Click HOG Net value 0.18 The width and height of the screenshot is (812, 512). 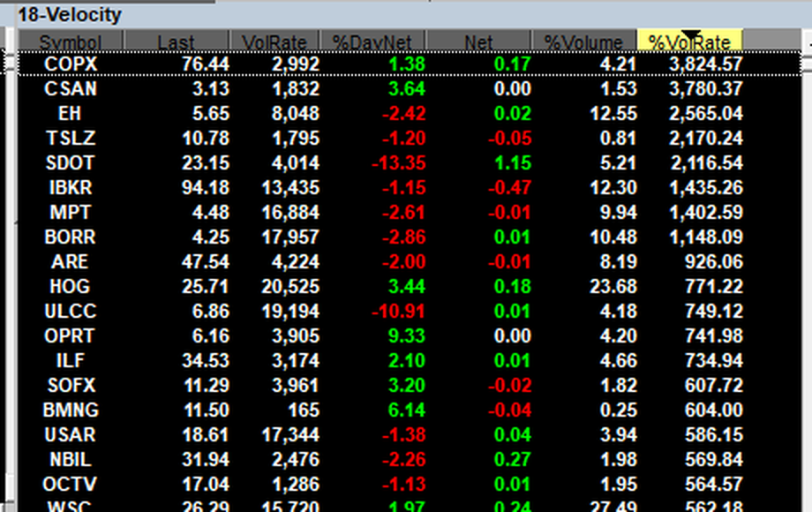click(x=513, y=286)
